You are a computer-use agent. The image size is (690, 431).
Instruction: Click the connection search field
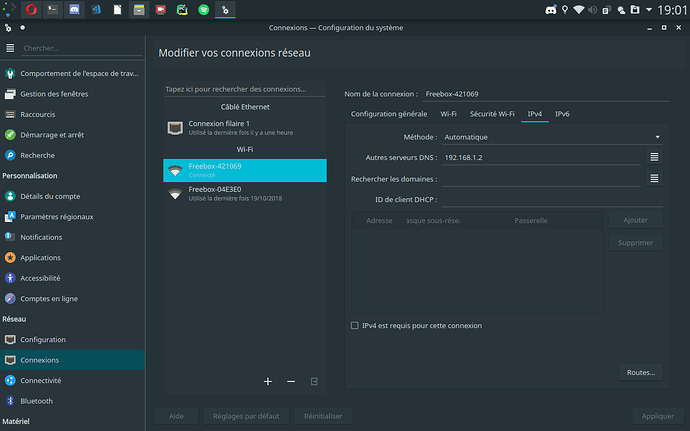pos(245,89)
